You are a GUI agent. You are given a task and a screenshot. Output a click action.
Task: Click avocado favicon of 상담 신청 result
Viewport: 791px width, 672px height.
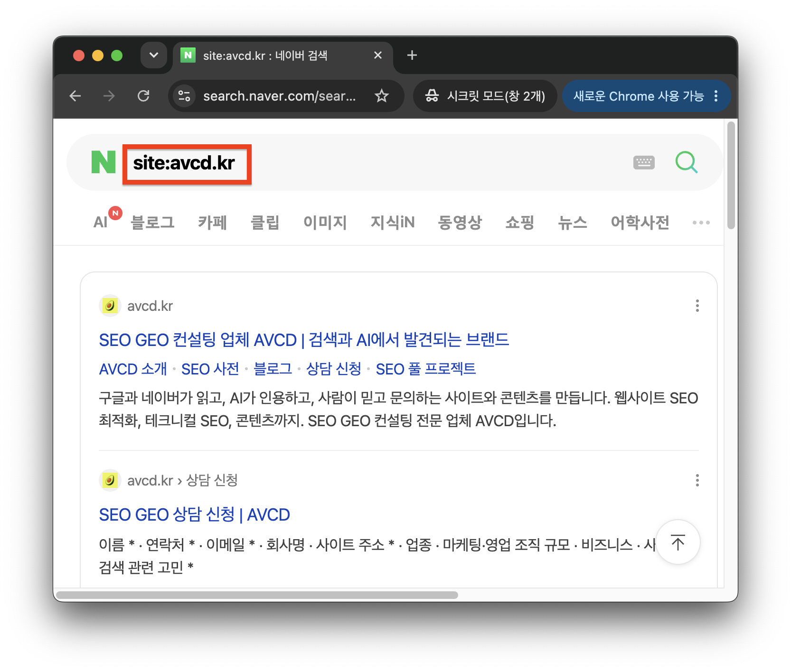click(110, 480)
